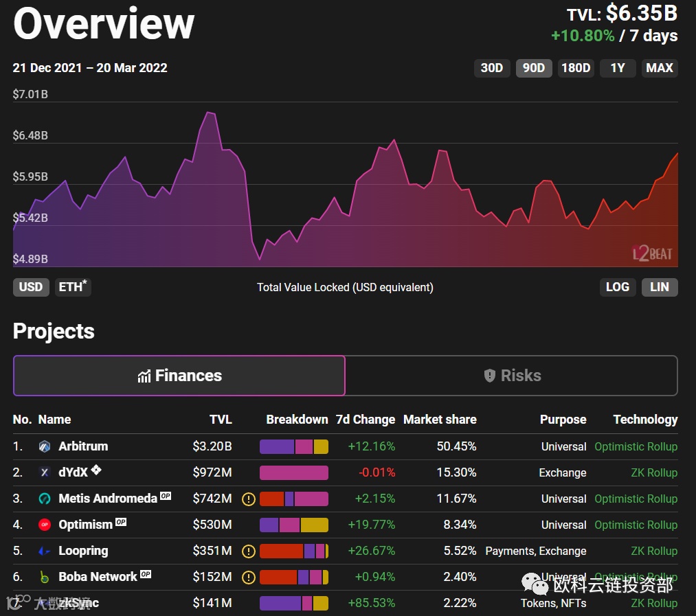Click dYdX's ZK Rollup technology label
696x616 pixels.
coord(654,473)
